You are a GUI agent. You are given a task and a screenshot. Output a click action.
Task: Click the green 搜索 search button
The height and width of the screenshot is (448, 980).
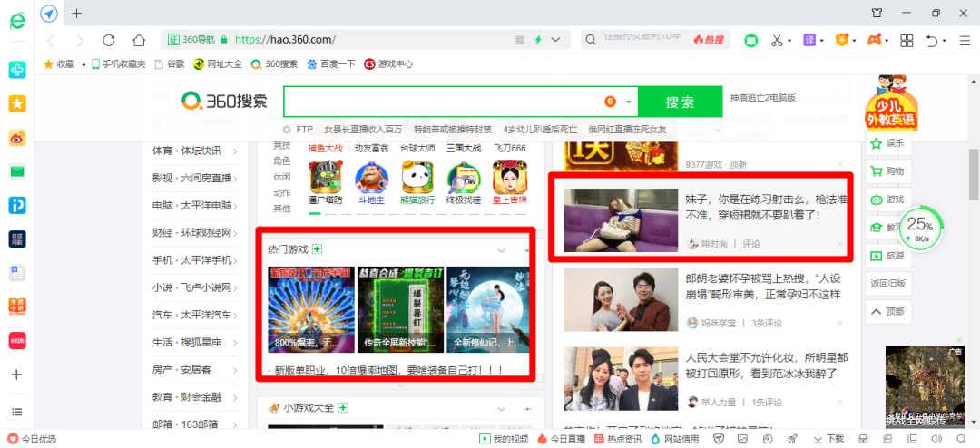point(680,102)
